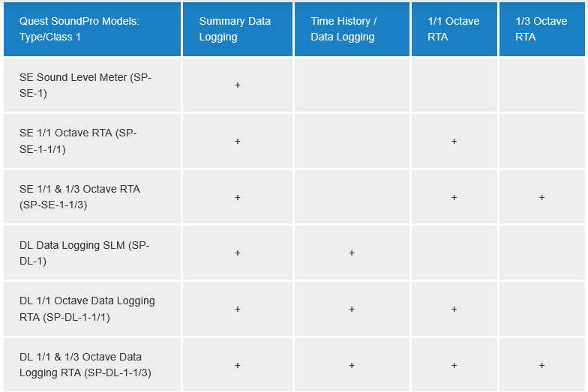
Task: Click the 1/1 Octave RTA plus for SP-SE-1-1/1
Action: point(454,141)
